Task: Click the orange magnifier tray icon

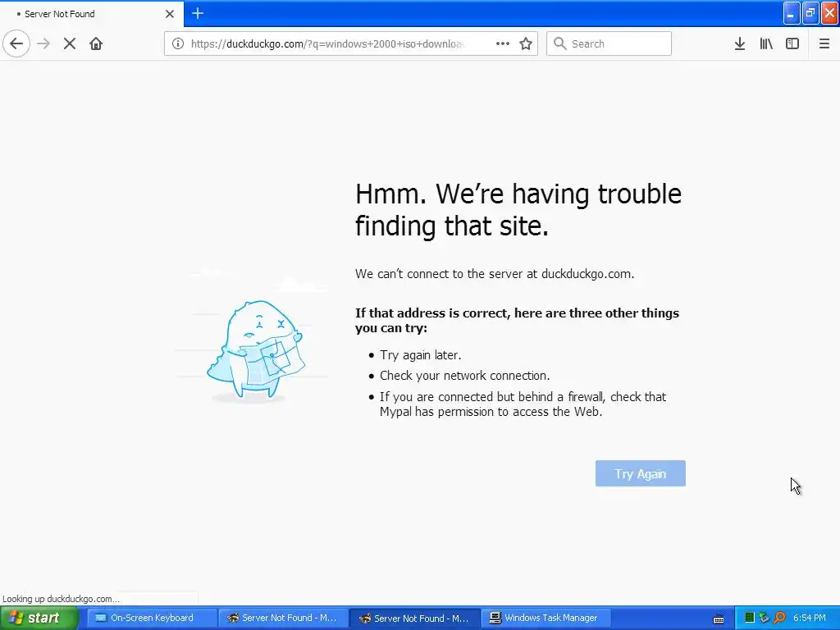Action: point(780,618)
